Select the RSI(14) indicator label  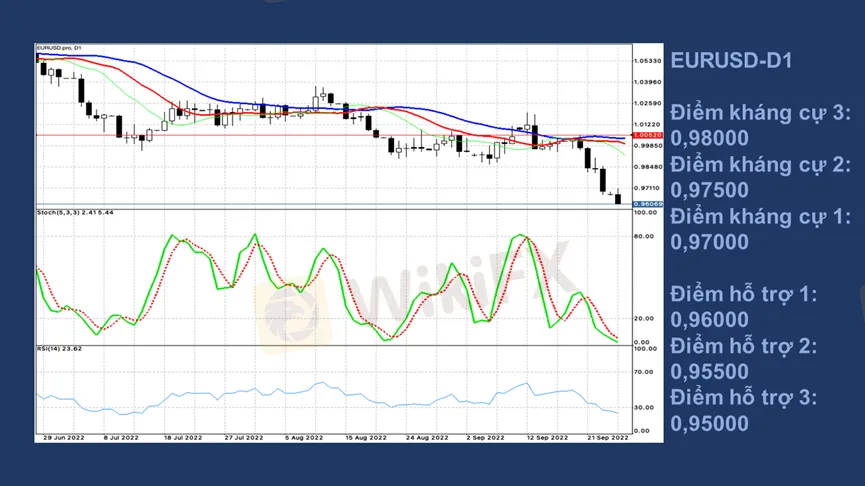tap(60, 349)
